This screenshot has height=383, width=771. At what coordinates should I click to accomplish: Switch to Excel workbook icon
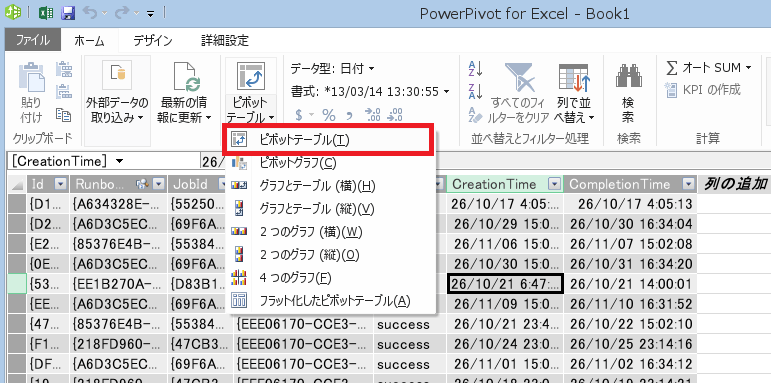(x=46, y=13)
